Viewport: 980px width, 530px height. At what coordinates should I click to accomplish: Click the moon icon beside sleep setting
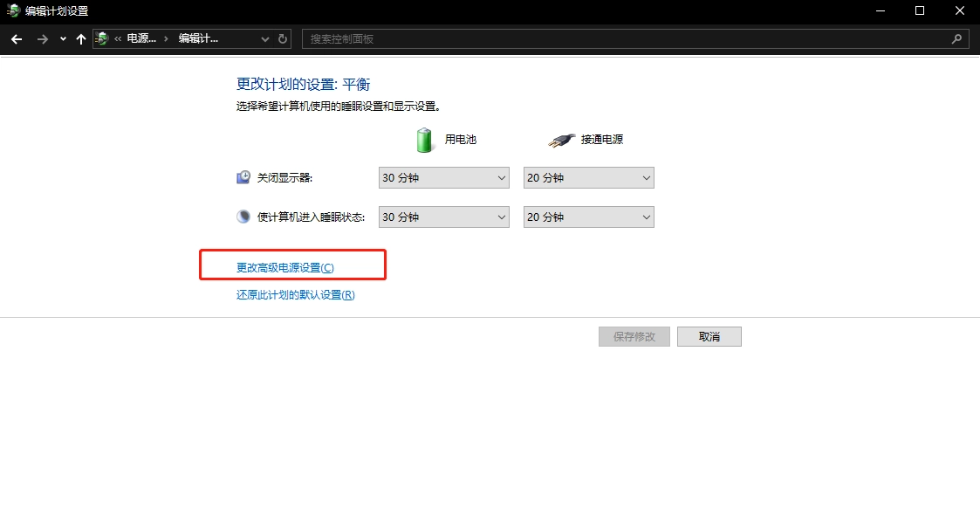[x=243, y=217]
